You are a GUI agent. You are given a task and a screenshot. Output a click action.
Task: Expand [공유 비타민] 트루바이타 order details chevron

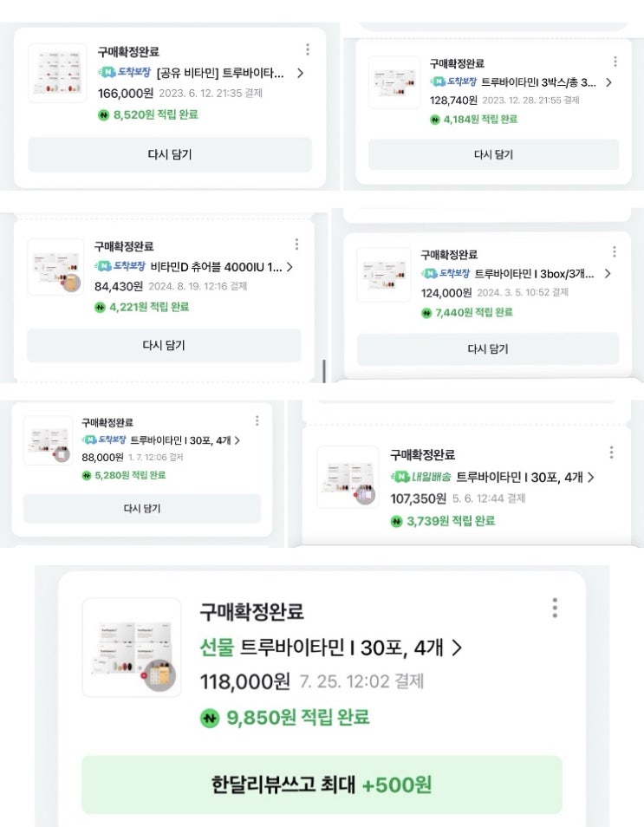click(300, 73)
